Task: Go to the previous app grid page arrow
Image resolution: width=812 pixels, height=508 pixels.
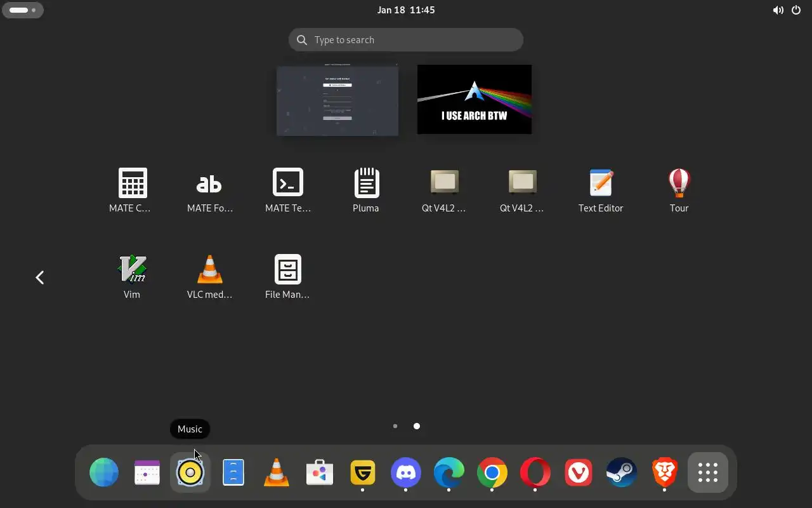Action: (x=40, y=277)
